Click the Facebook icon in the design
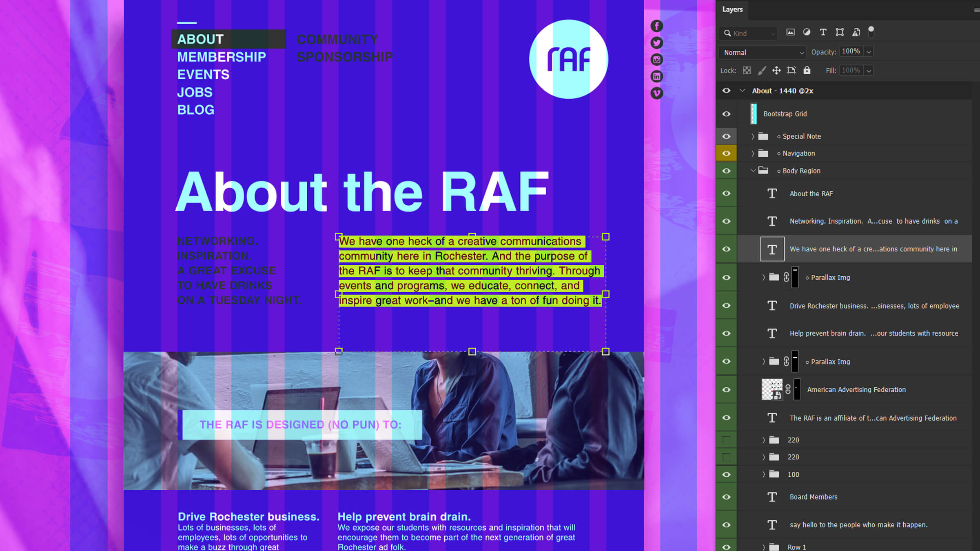 pyautogui.click(x=656, y=26)
